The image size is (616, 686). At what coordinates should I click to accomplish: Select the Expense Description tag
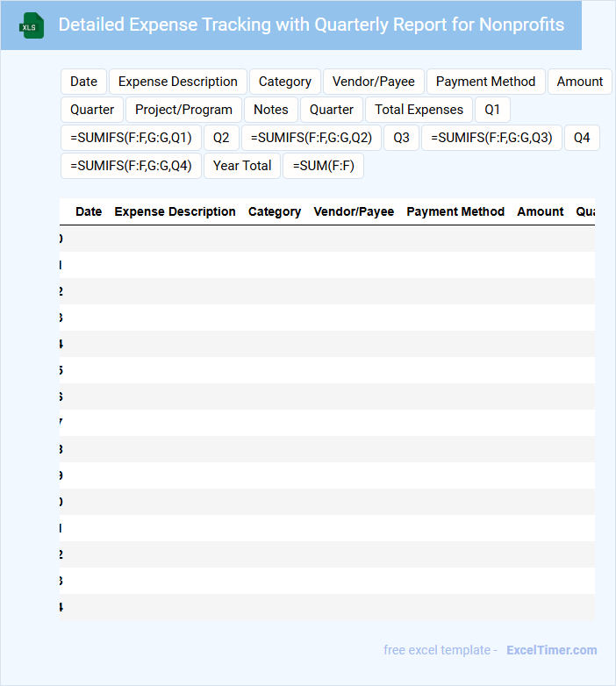pos(177,82)
